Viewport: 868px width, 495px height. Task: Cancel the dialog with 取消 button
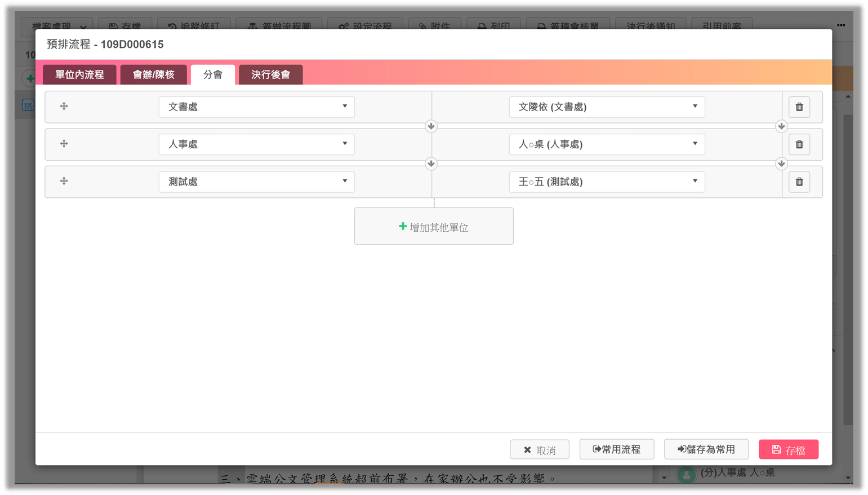539,449
